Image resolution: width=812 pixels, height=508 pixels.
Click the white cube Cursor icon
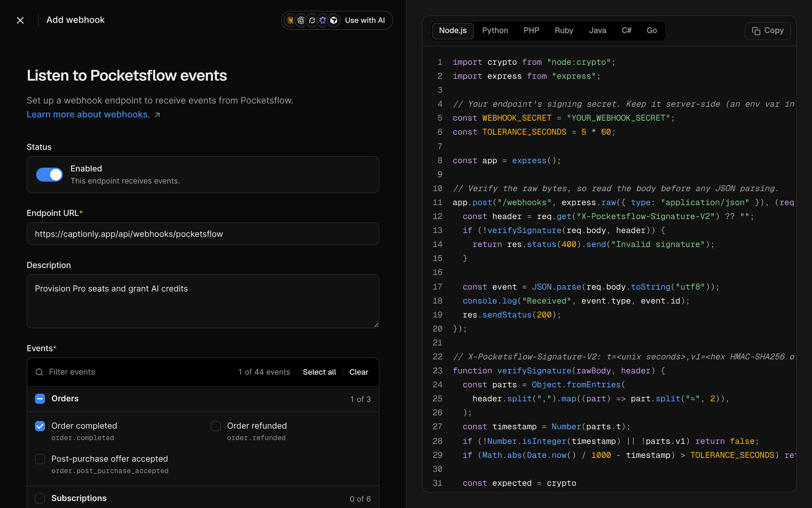[334, 20]
